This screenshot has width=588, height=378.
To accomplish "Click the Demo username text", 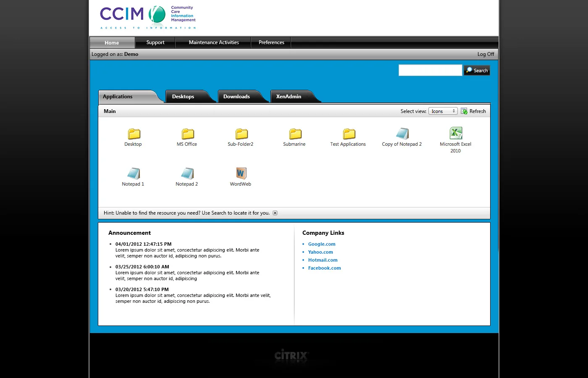I will click(131, 54).
